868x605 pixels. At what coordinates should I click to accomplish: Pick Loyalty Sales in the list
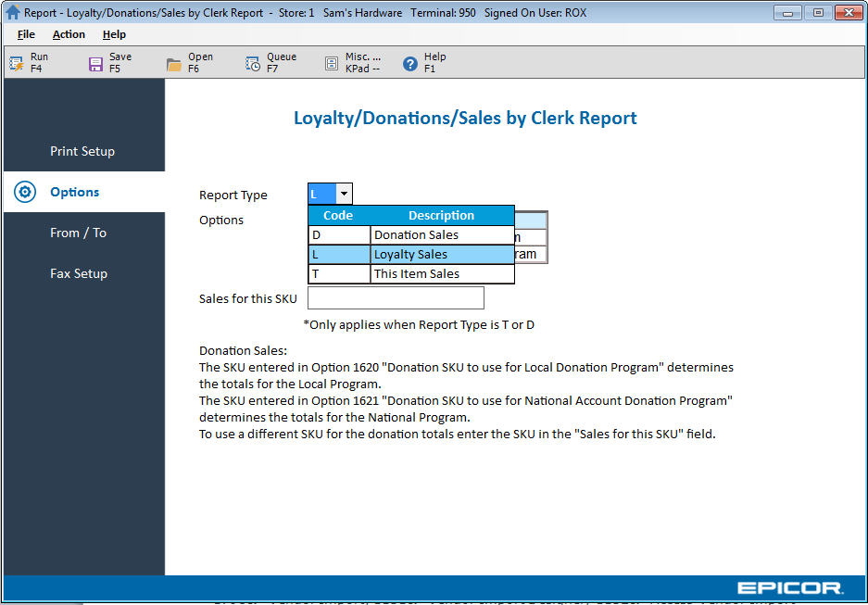(410, 255)
